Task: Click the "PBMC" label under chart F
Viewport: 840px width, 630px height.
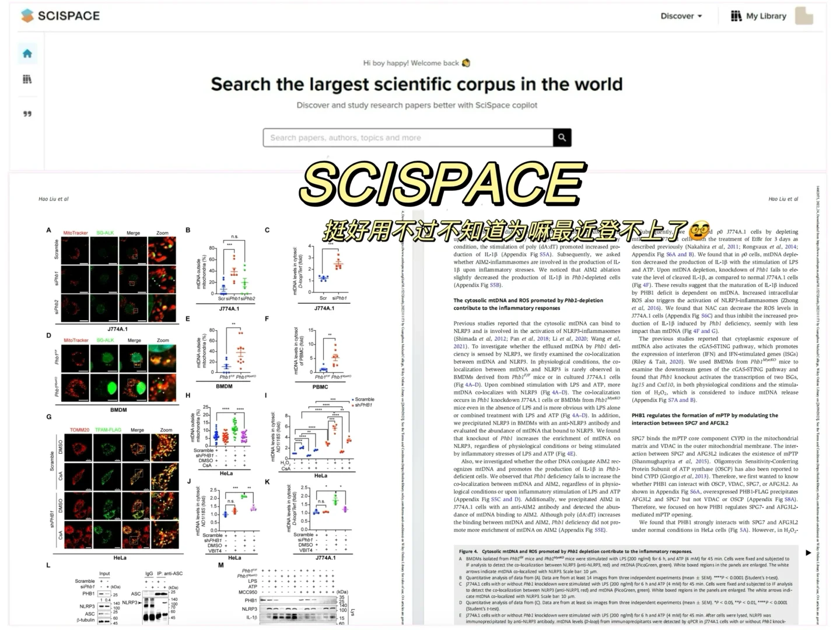Action: (320, 387)
